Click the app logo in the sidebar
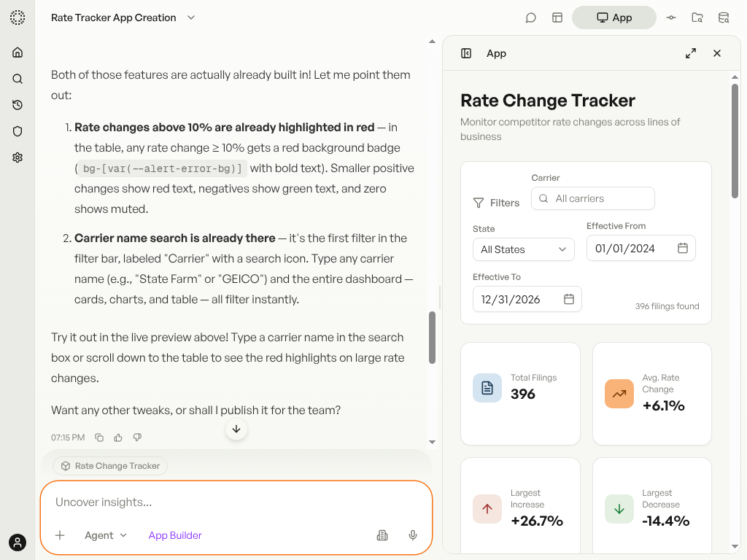The image size is (747, 560). [18, 17]
